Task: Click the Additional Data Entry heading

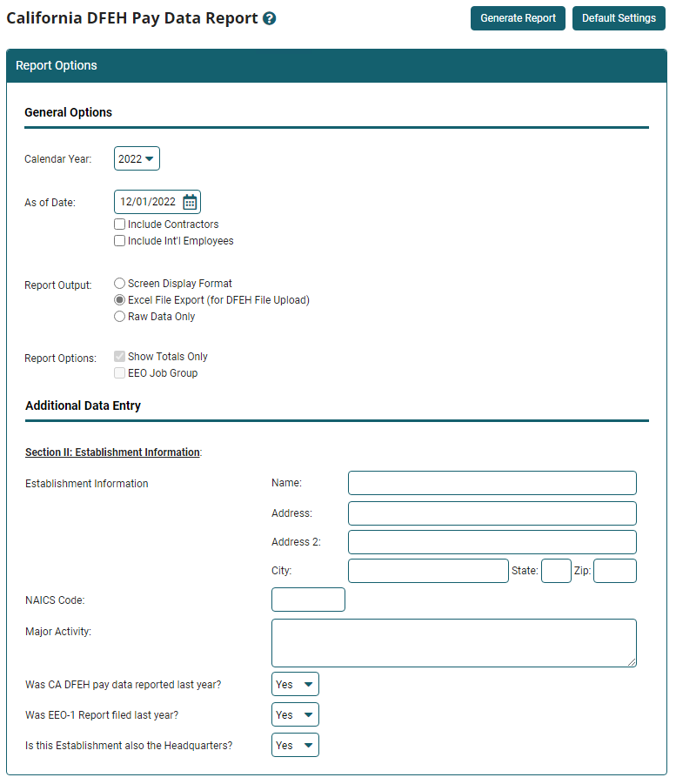Action: point(83,405)
